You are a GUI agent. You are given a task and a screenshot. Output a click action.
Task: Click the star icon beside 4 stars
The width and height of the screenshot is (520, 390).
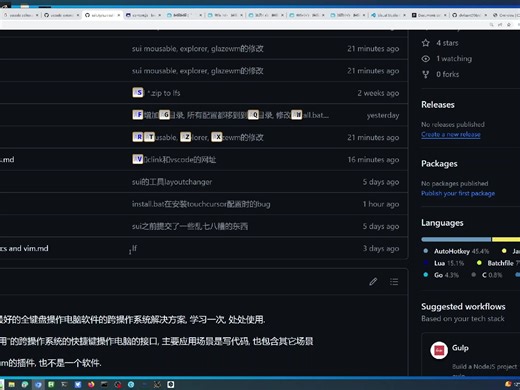tap(426, 43)
